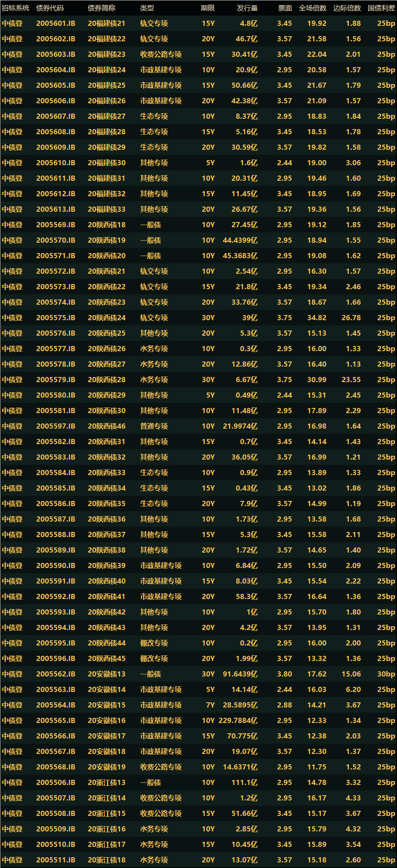Click bond name 20陕西债24

pyautogui.click(x=107, y=318)
